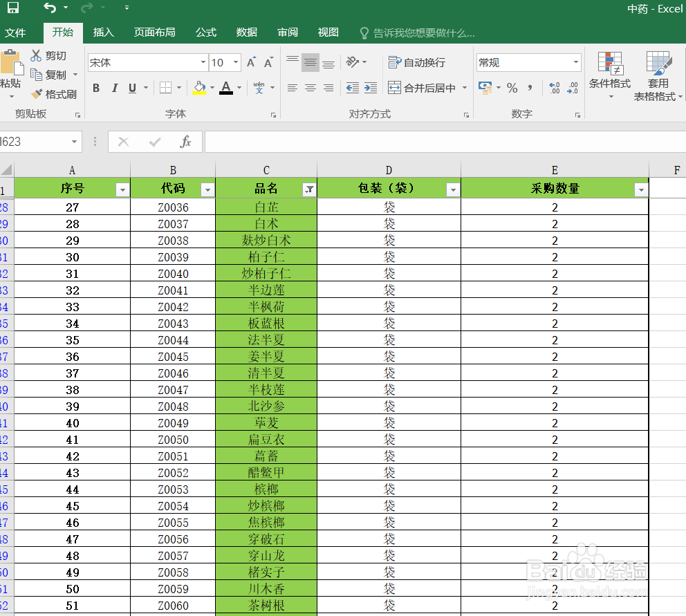
Task: Center text horizontally
Action: [x=310, y=88]
